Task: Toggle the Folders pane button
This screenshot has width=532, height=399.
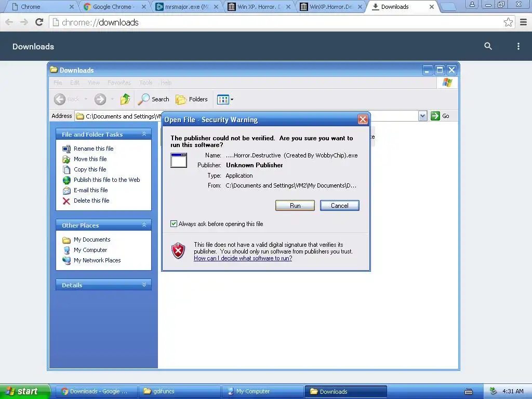Action: click(191, 99)
